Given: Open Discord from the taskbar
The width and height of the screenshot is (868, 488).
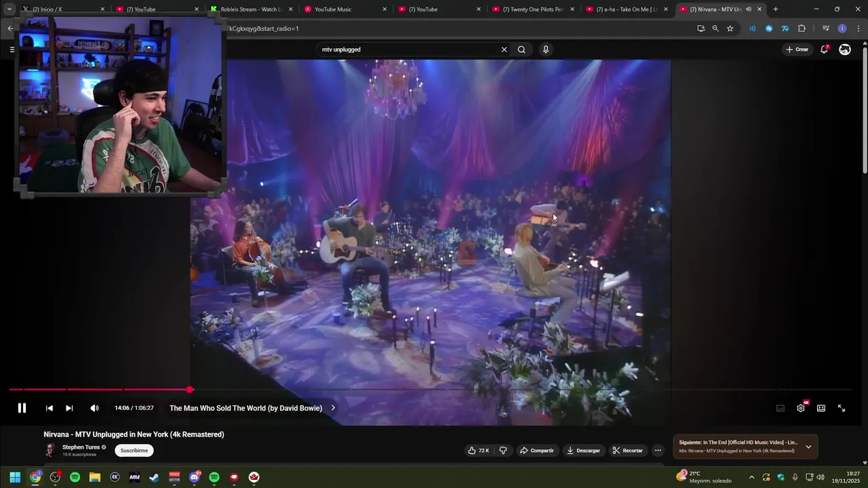Looking at the screenshot, I should tap(195, 477).
